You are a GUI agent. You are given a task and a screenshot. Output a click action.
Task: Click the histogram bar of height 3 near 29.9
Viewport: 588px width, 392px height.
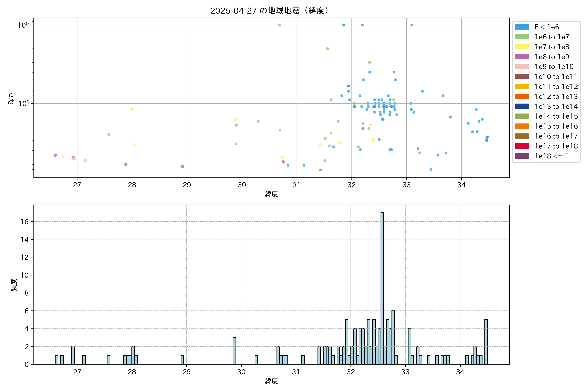pyautogui.click(x=234, y=351)
